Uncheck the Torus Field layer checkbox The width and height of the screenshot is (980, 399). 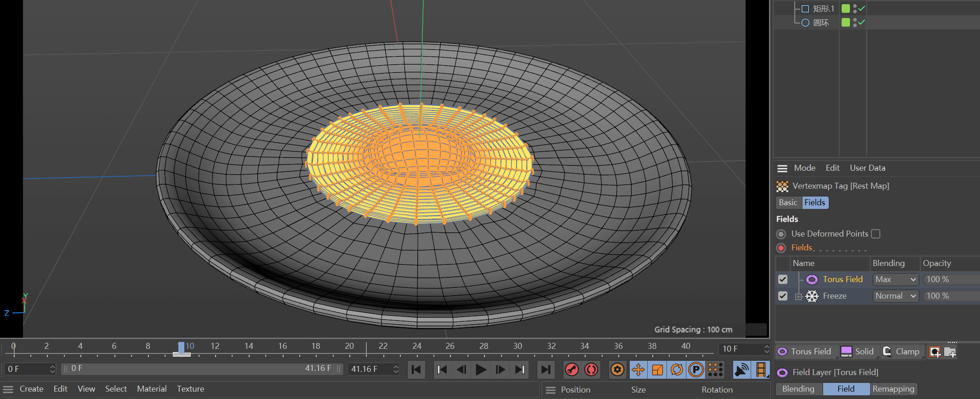783,279
